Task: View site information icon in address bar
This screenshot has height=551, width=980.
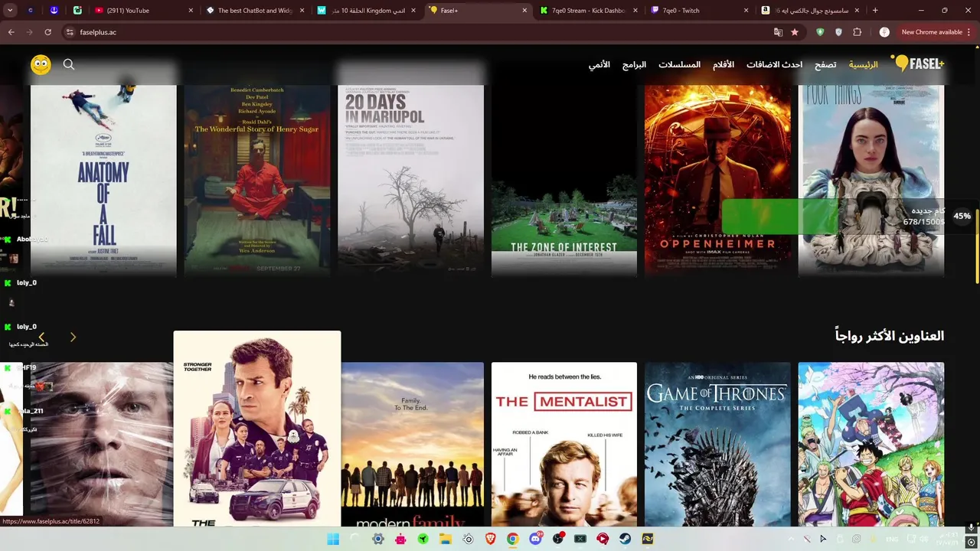Action: (x=70, y=32)
